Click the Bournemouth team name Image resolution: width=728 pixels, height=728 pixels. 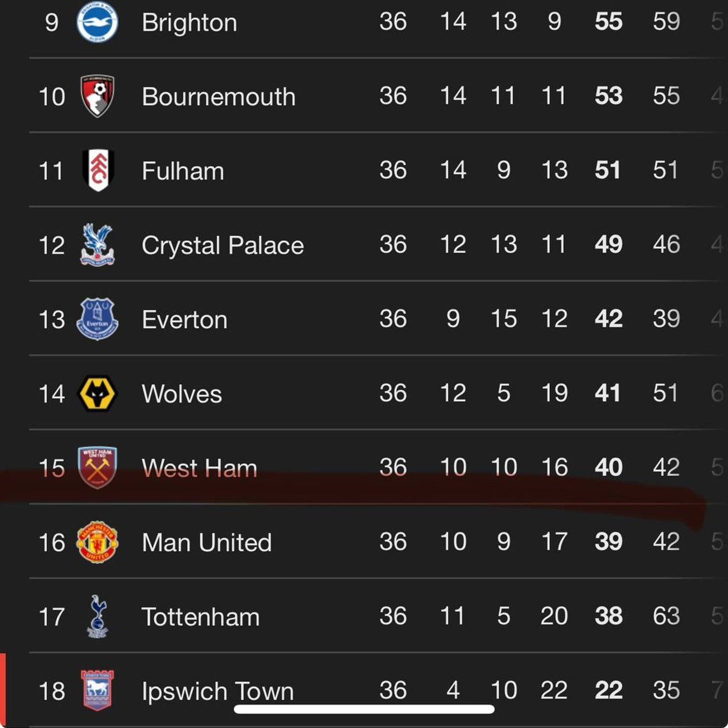pos(218,97)
